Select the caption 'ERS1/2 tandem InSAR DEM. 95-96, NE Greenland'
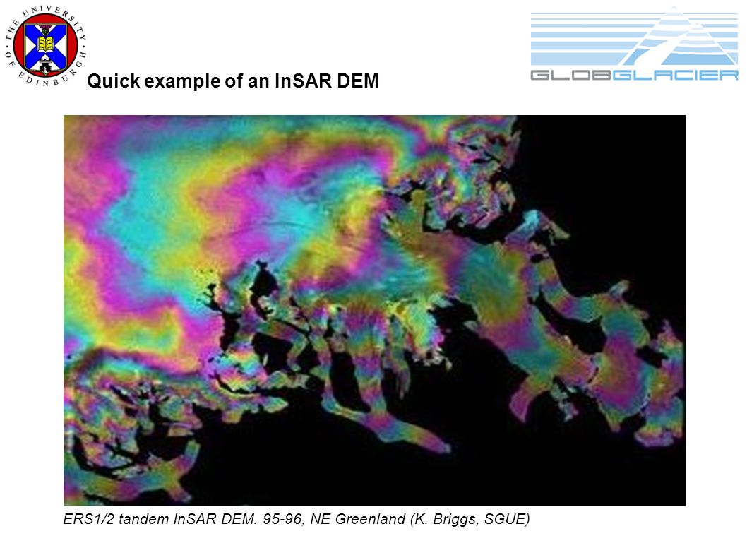The image size is (747, 560). 234,518
